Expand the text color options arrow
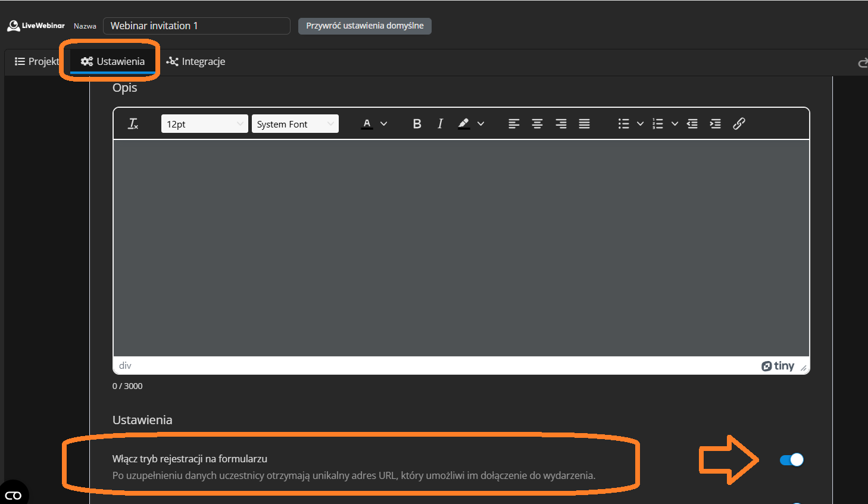868x504 pixels. click(x=384, y=124)
